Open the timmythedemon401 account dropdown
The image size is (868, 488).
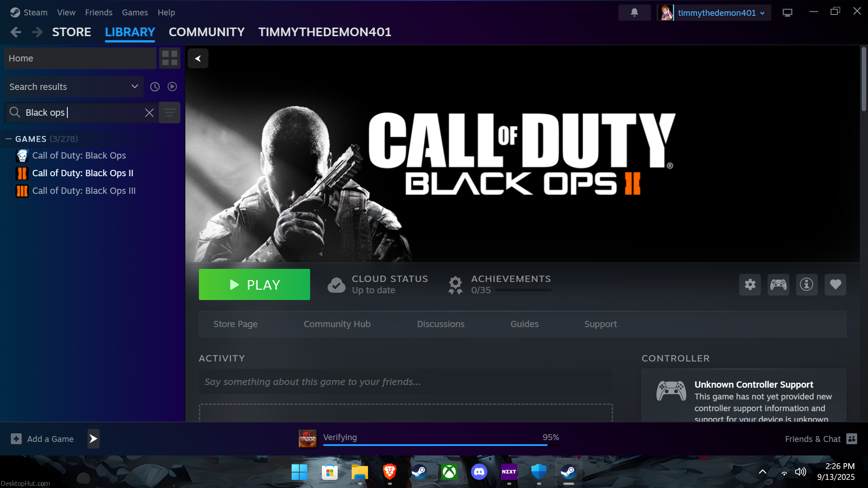click(721, 13)
